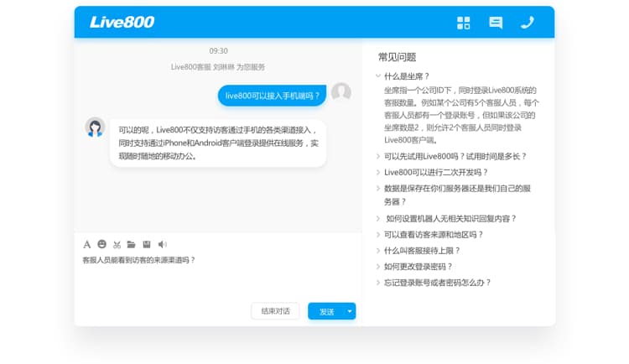
Task: Click the 结束对话 button
Action: 275,311
